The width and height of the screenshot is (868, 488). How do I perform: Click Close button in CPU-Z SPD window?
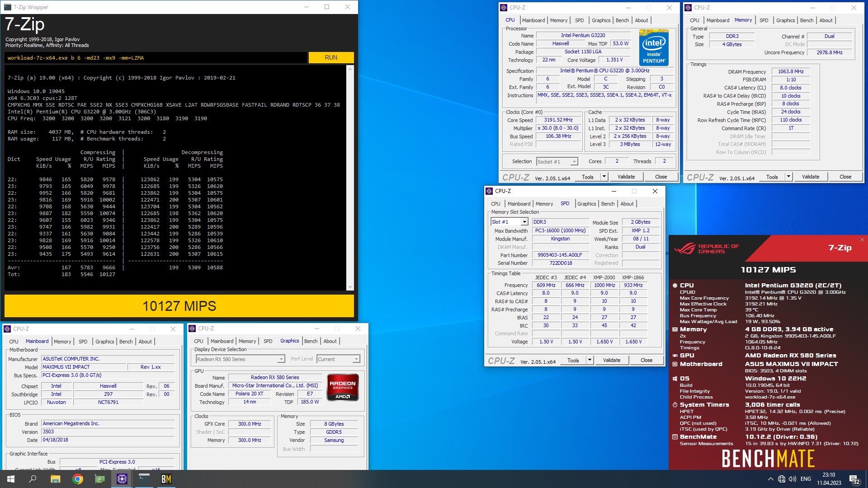(x=646, y=360)
